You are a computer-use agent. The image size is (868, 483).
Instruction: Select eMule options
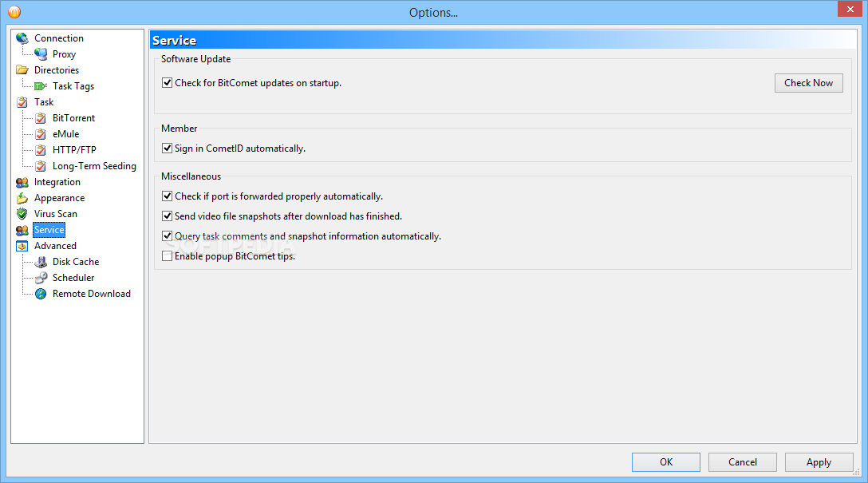(x=66, y=134)
